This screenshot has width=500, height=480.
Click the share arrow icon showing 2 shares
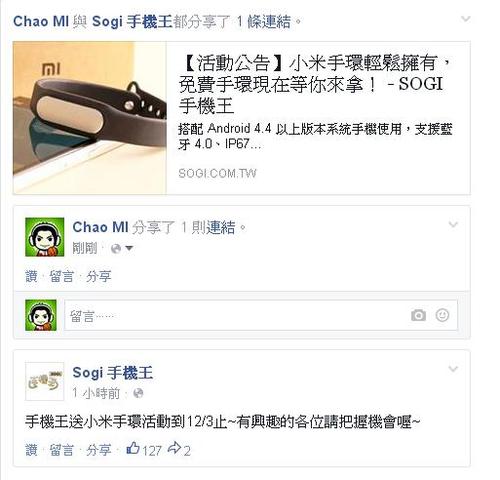[174, 448]
